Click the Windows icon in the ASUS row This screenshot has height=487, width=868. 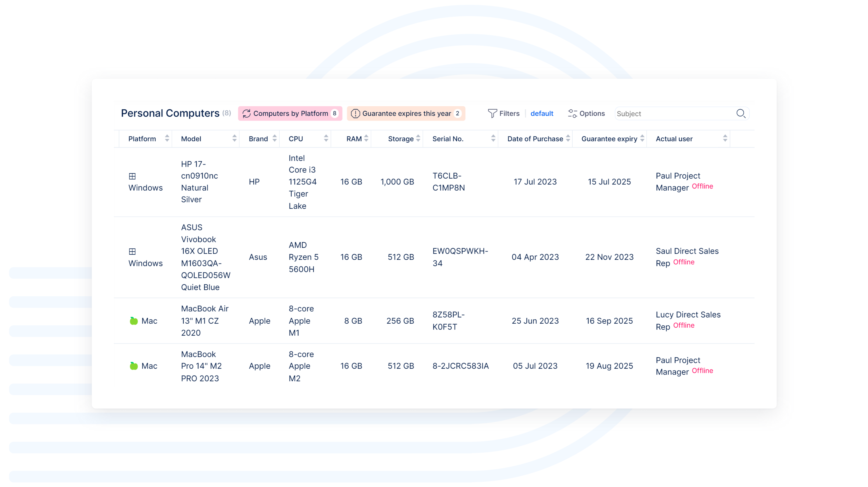(132, 251)
